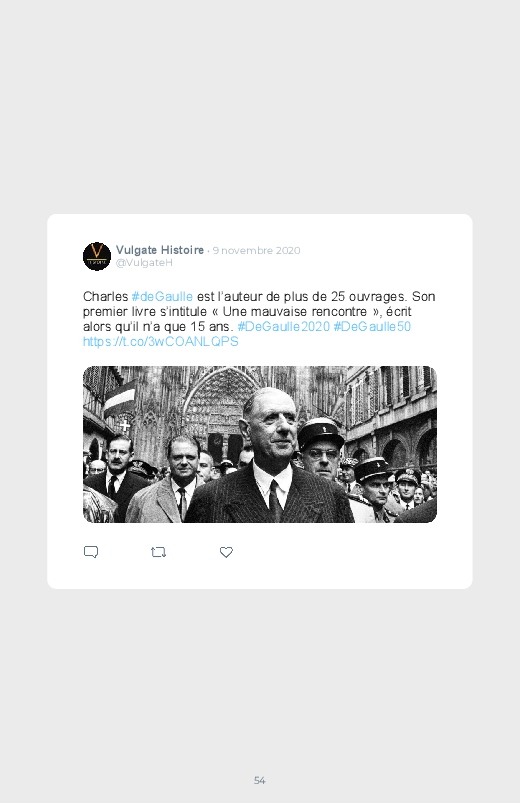Click the cathedral rose window in the photo
520x803 pixels.
(x=219, y=403)
